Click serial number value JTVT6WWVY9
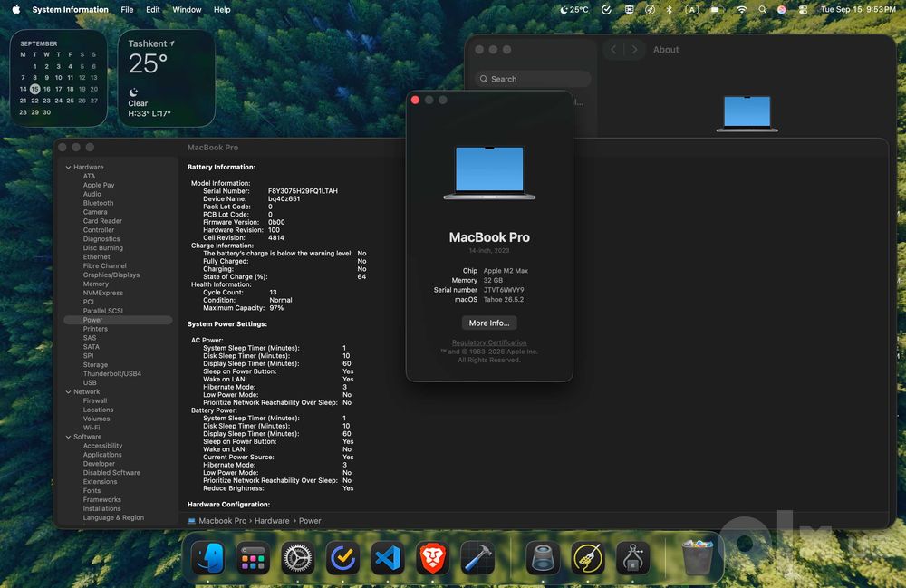The image size is (906, 588). tap(503, 290)
